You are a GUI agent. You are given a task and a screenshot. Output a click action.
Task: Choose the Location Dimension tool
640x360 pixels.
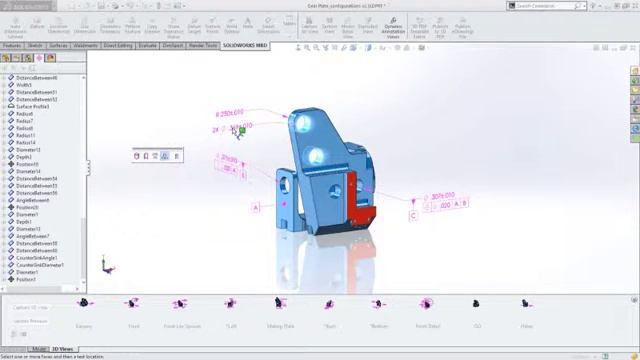[59, 26]
